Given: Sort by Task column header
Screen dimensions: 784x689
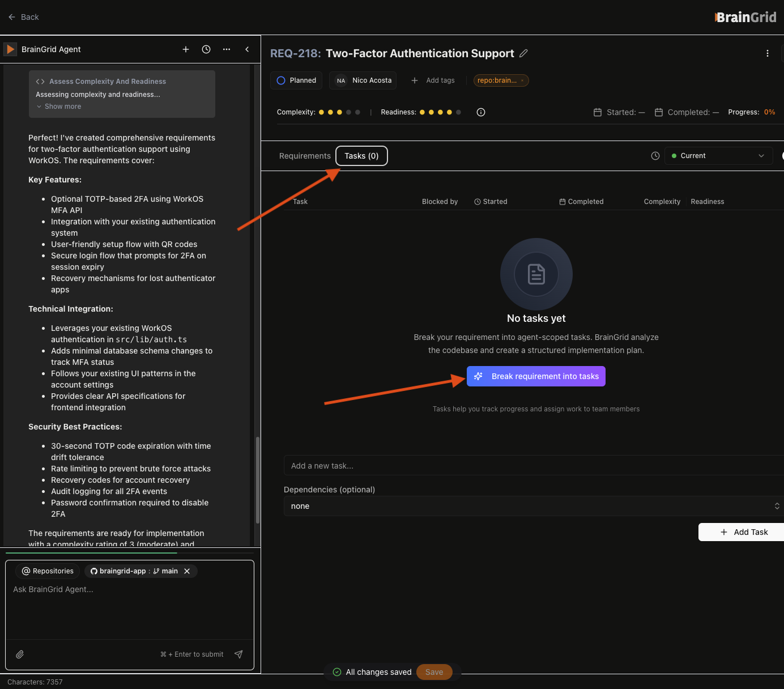Looking at the screenshot, I should click(x=300, y=202).
